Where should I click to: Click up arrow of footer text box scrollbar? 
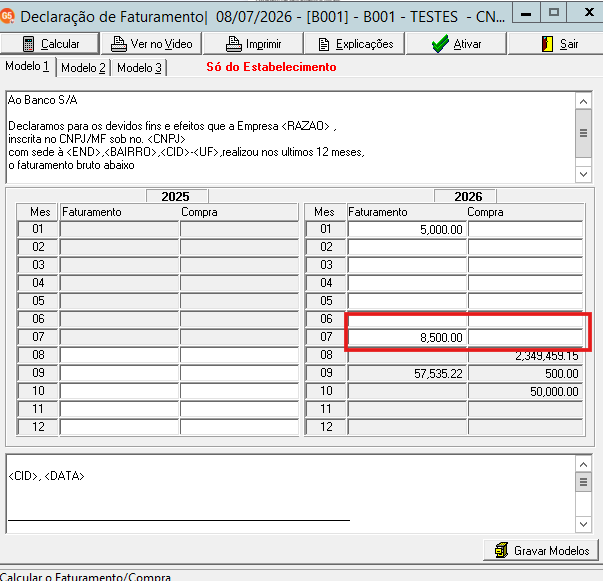coord(583,464)
